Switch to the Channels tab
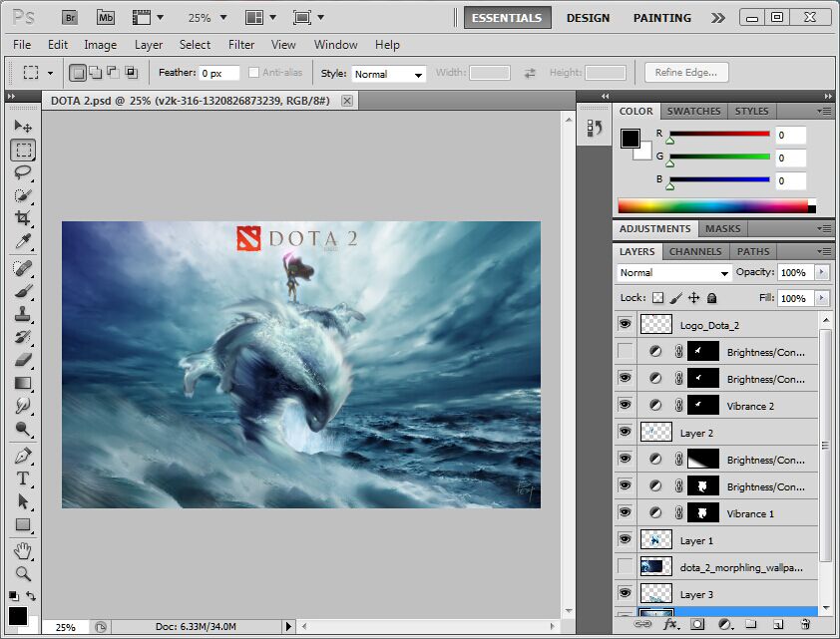 [695, 251]
